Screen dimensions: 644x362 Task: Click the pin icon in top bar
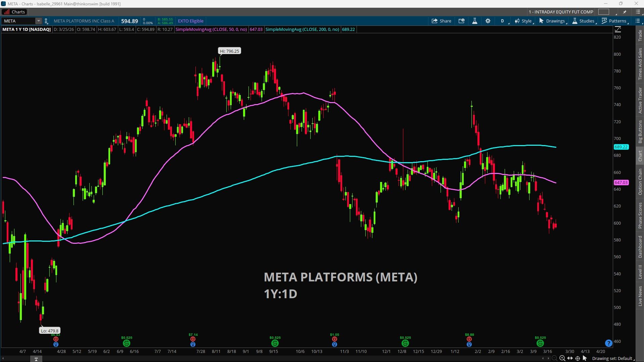point(625,12)
